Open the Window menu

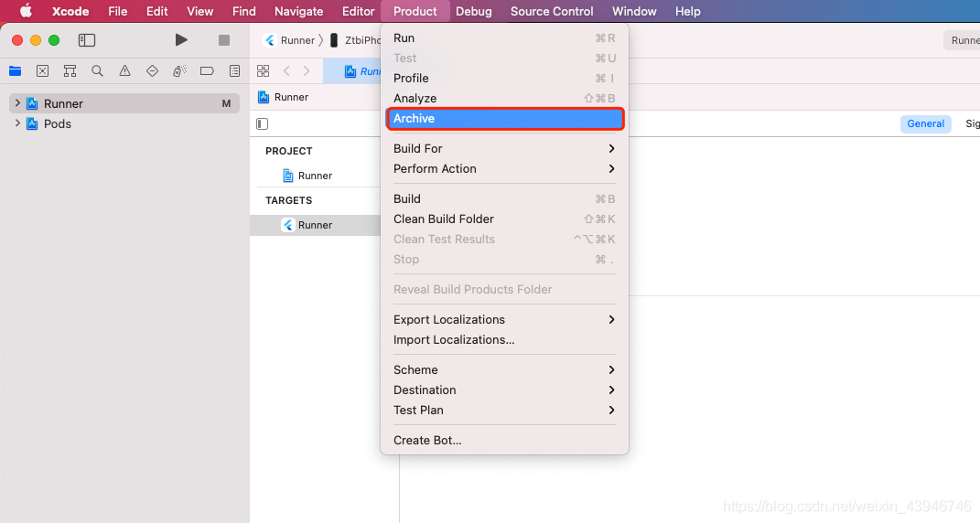[634, 11]
